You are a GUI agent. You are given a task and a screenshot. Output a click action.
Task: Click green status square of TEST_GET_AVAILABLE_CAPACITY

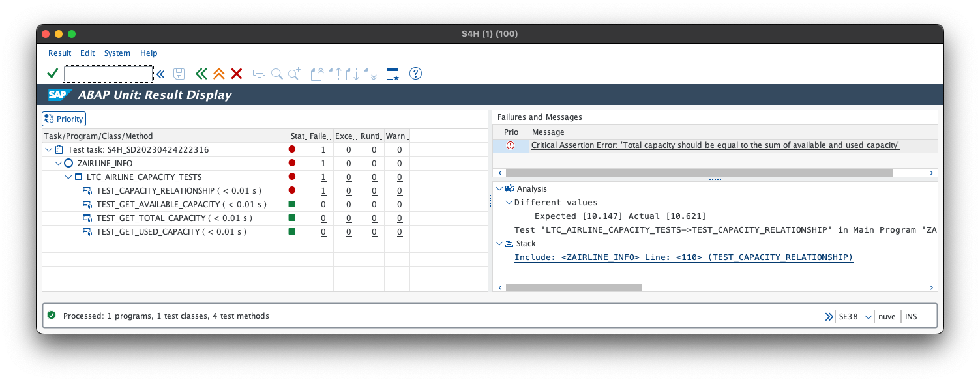coord(292,204)
